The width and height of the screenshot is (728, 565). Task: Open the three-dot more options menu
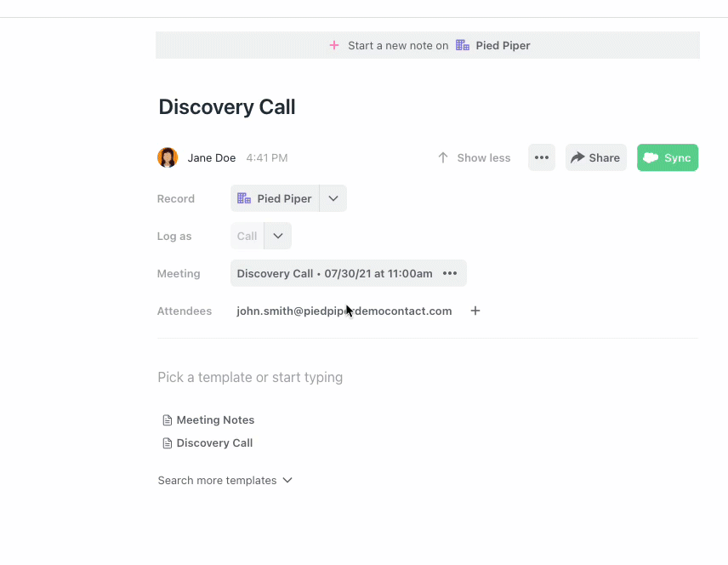click(x=542, y=157)
